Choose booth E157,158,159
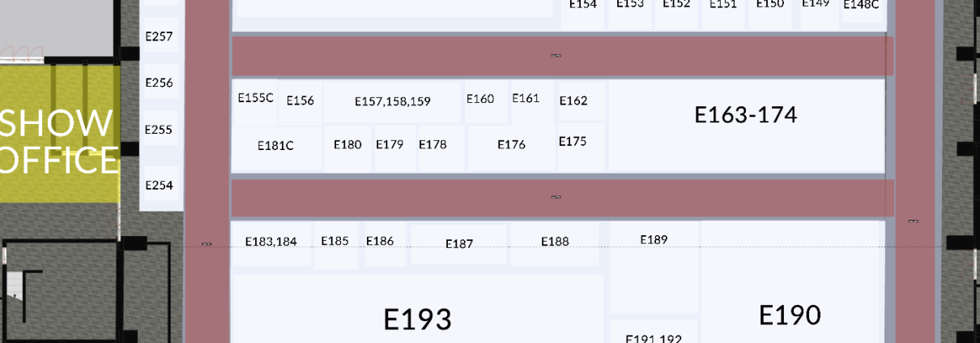The height and width of the screenshot is (343, 980). (393, 101)
